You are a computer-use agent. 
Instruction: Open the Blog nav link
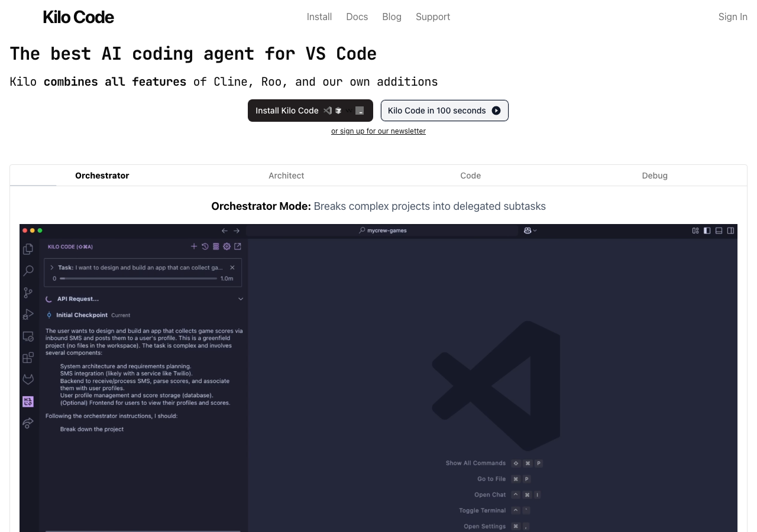point(392,17)
